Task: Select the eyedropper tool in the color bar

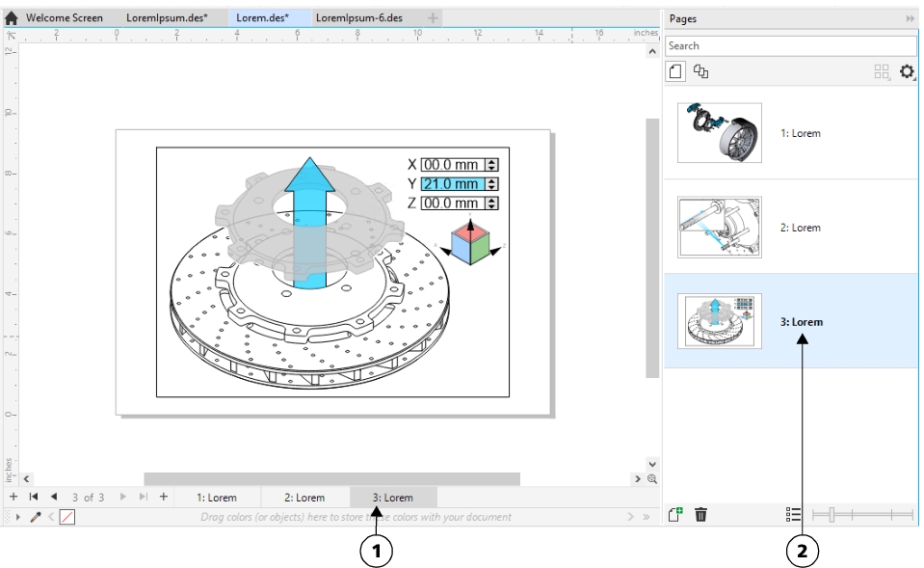Action: pos(35,518)
